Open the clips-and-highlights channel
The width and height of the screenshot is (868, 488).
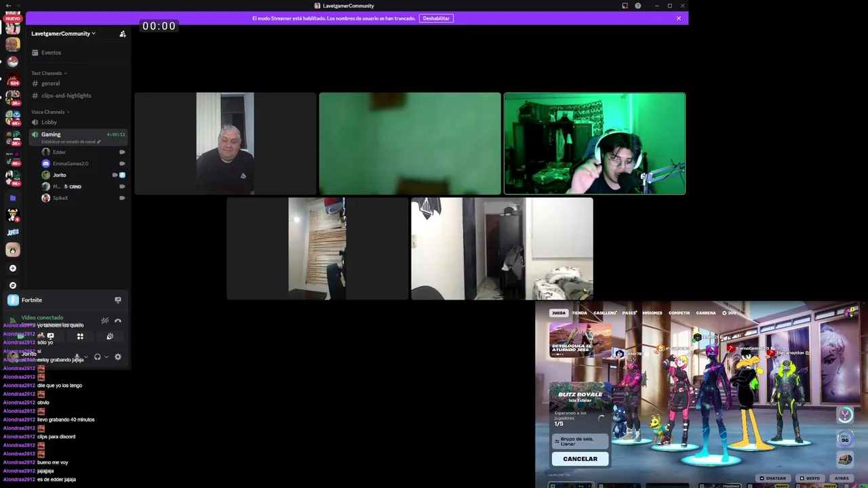coord(79,96)
